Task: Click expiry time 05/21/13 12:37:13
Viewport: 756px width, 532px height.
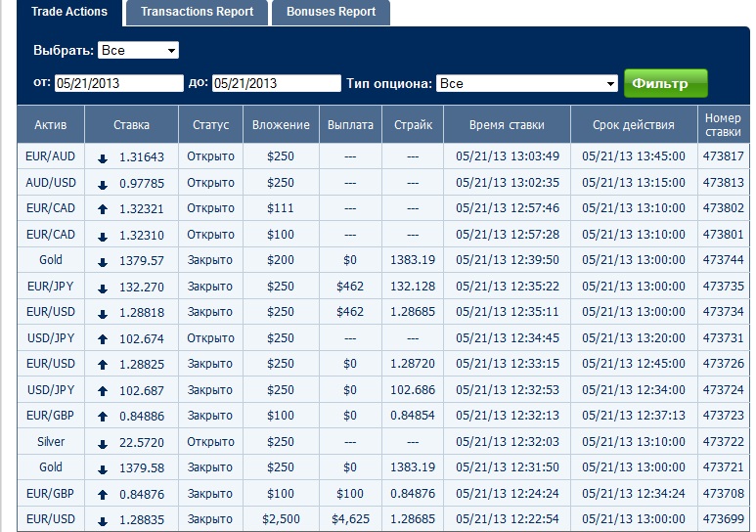Action: coord(634,416)
